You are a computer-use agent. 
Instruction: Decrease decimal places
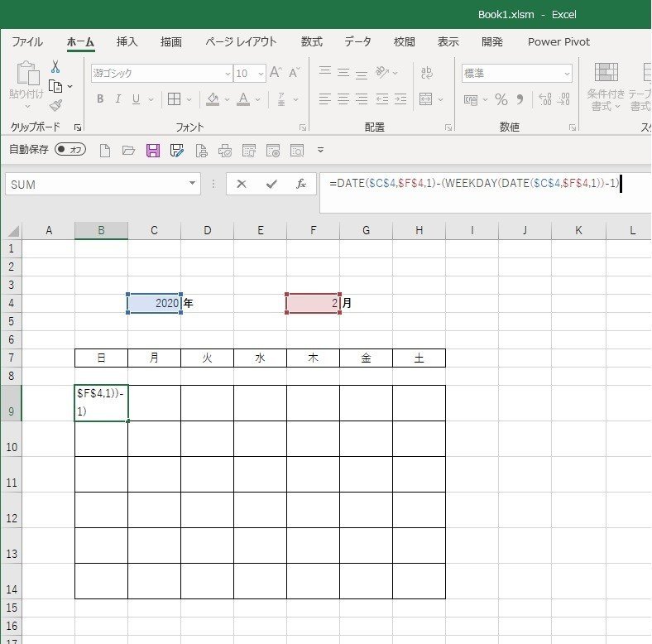pyautogui.click(x=563, y=99)
